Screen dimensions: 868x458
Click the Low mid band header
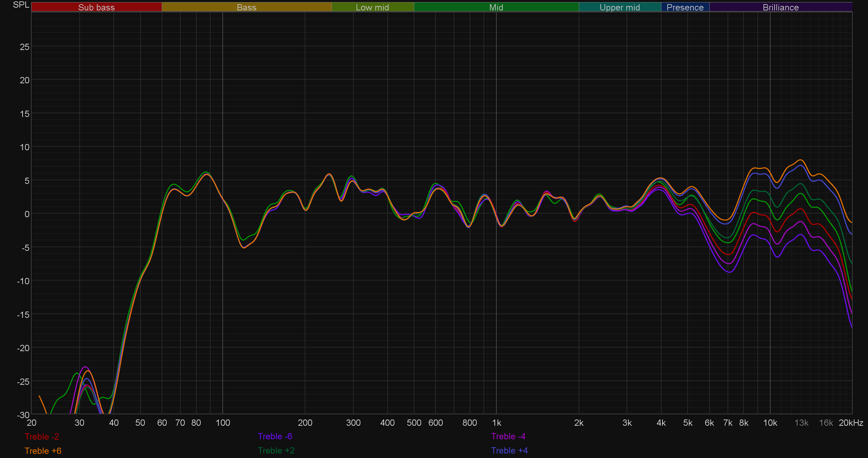pyautogui.click(x=372, y=7)
